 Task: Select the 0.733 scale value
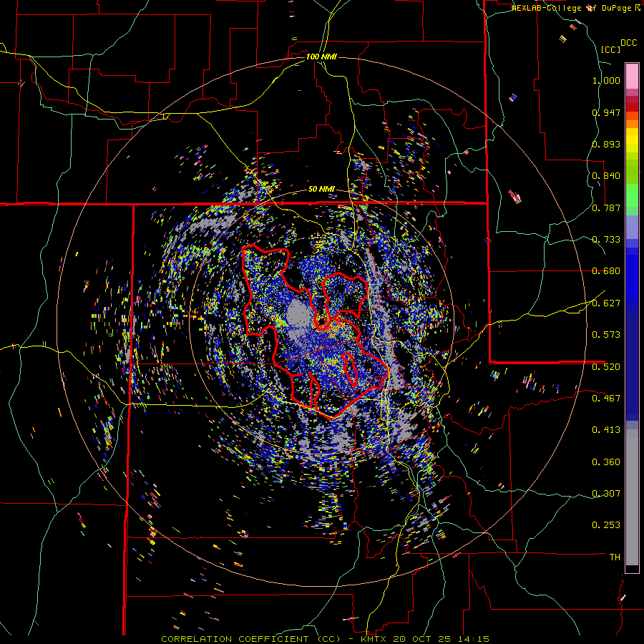coord(606,240)
